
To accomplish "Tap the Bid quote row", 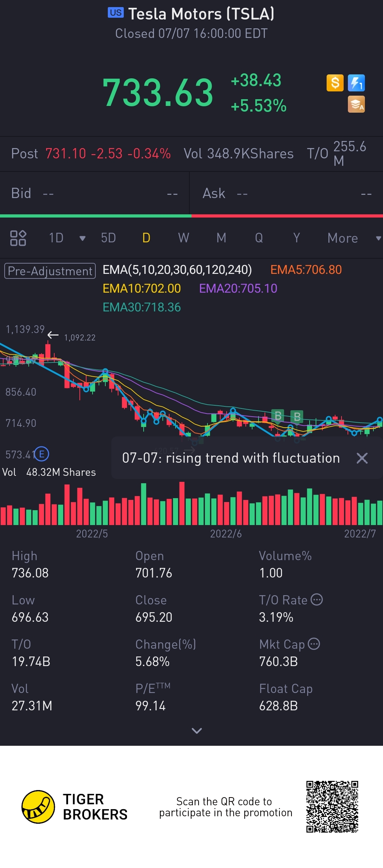I will tap(95, 193).
